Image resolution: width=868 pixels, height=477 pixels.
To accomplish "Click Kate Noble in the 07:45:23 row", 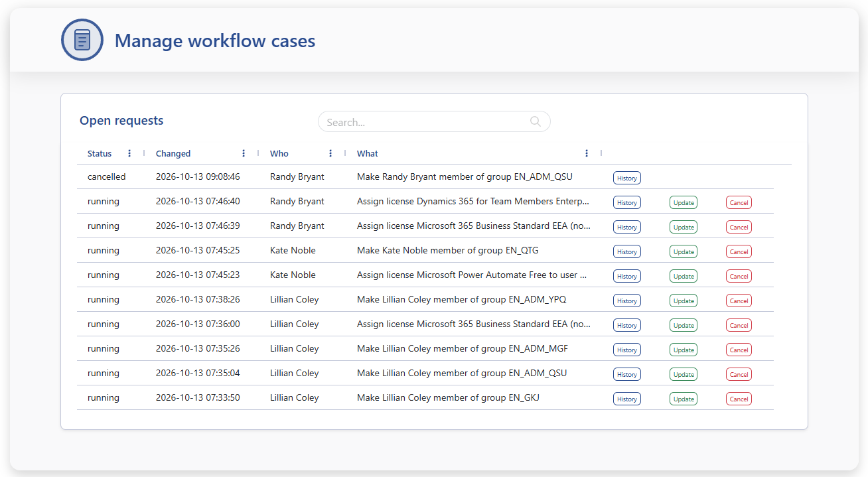I will pyautogui.click(x=293, y=275).
